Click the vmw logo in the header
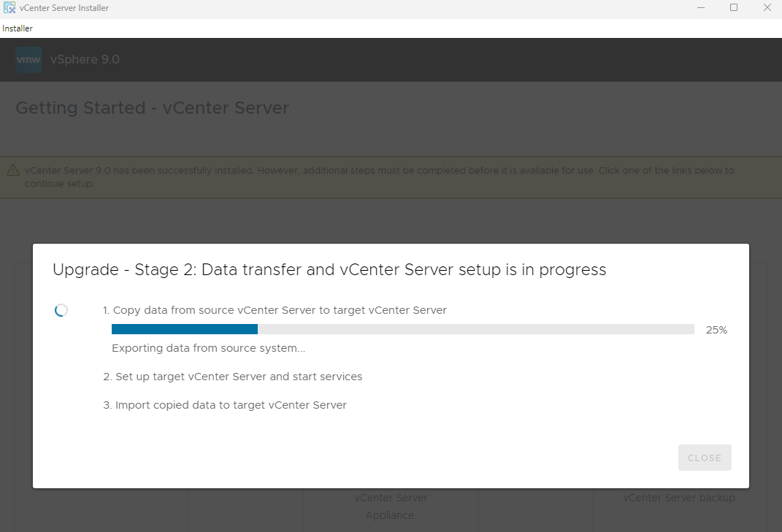The height and width of the screenshot is (532, 782). coord(28,60)
